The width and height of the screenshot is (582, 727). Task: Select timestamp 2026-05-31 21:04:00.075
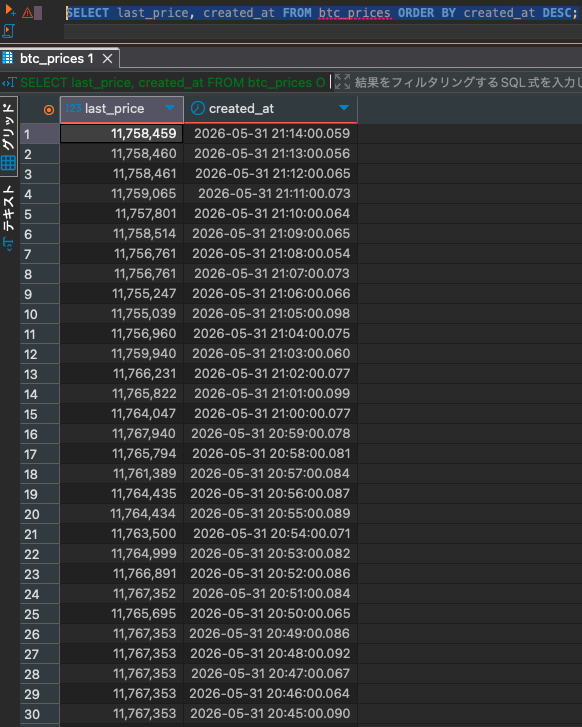pyautogui.click(x=271, y=334)
